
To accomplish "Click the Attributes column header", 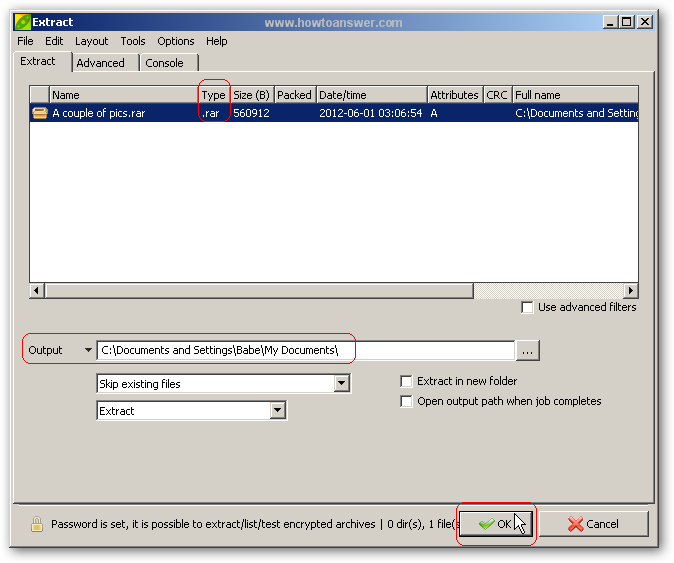I will coord(455,95).
